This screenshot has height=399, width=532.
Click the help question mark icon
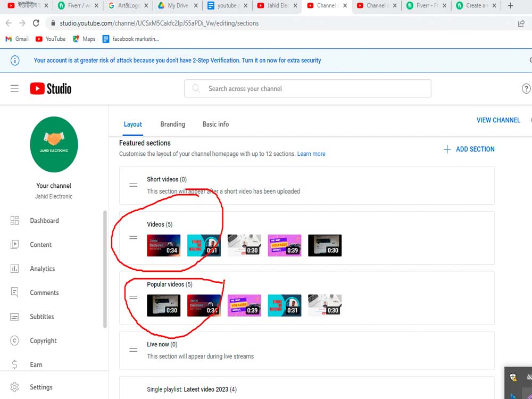pos(526,88)
